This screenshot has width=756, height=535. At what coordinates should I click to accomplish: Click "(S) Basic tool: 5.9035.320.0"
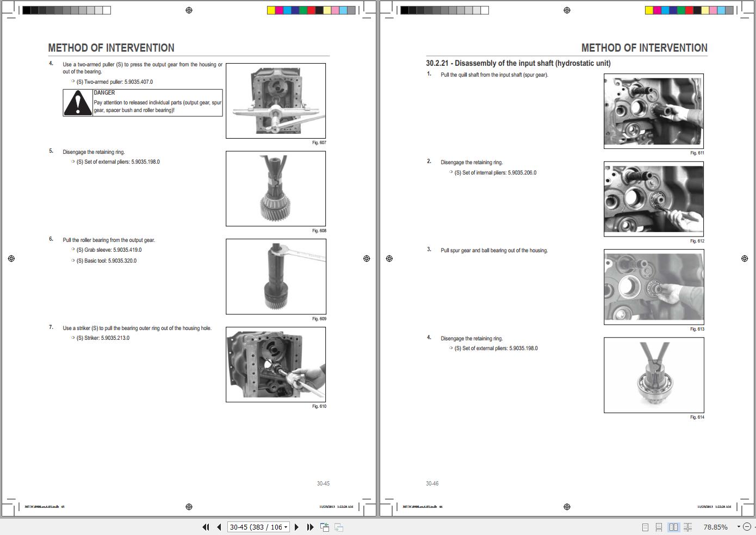tap(107, 261)
